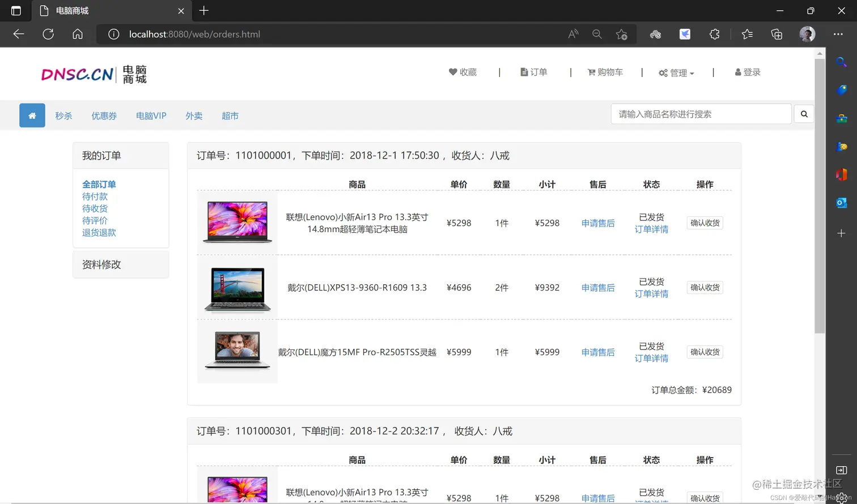Open the 管理 dropdown menu
The height and width of the screenshot is (504, 857).
(676, 72)
